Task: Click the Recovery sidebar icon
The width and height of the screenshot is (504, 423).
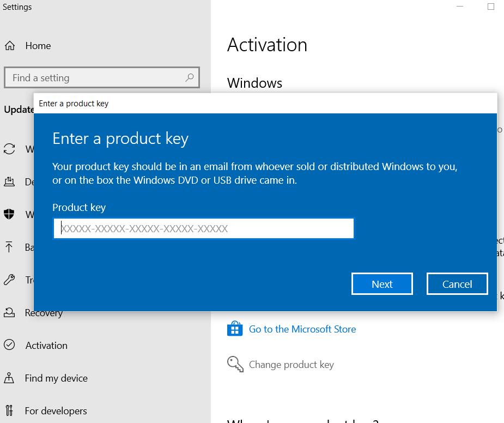Action: click(9, 312)
